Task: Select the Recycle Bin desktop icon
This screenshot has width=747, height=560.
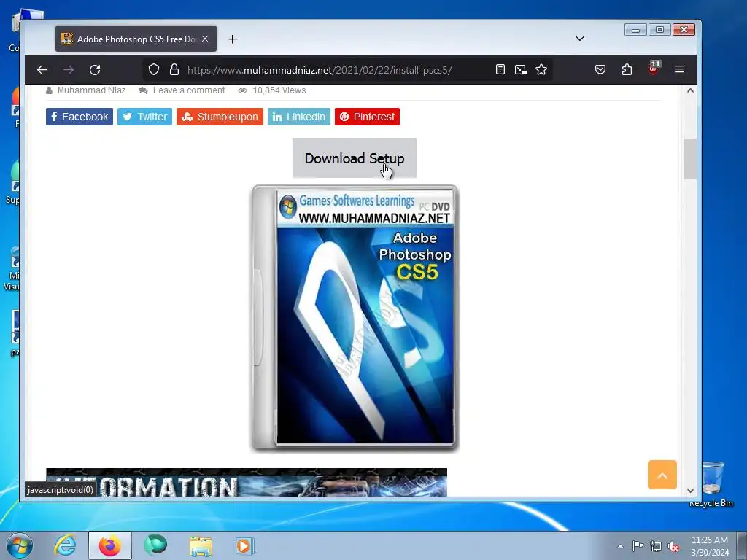Action: point(711,483)
